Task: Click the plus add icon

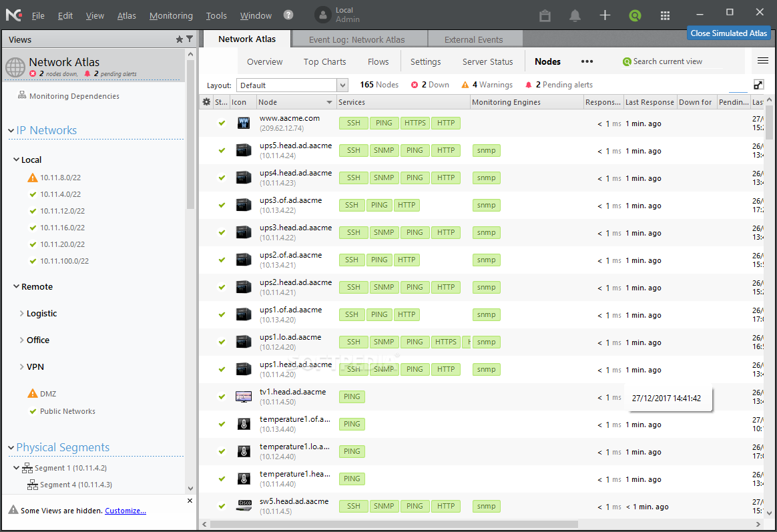Action: tap(605, 15)
